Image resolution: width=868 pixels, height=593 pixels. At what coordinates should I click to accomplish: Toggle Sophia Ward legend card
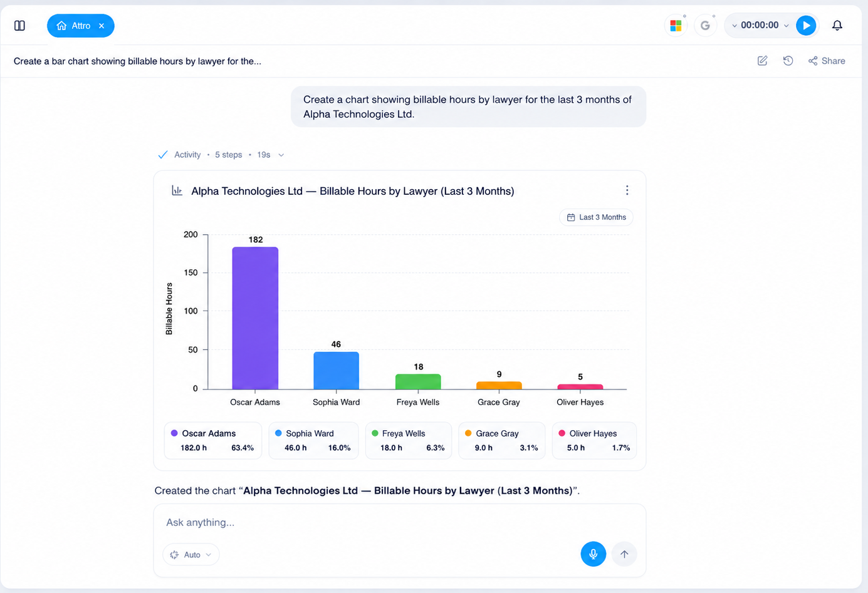(313, 440)
